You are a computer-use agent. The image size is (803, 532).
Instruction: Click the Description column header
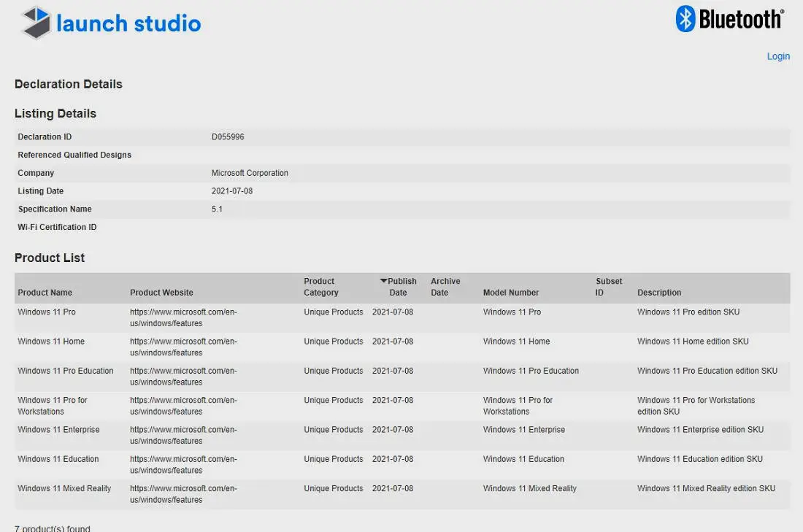tap(659, 293)
